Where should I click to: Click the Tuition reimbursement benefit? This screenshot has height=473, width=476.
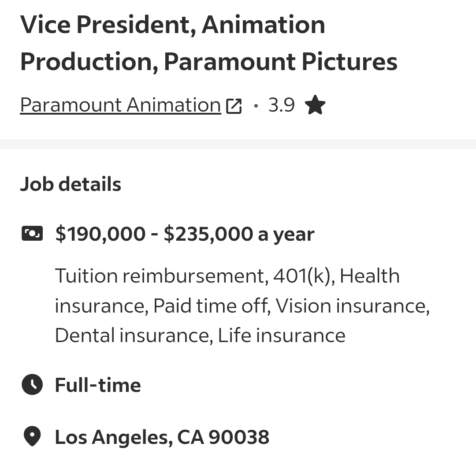pos(160,276)
